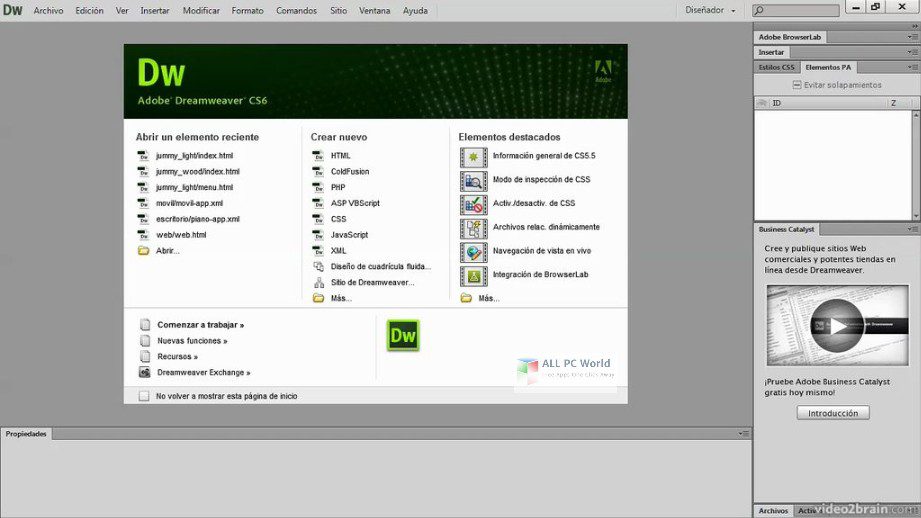
Task: Click the folder icon next to Abrir...
Action: coord(143,251)
